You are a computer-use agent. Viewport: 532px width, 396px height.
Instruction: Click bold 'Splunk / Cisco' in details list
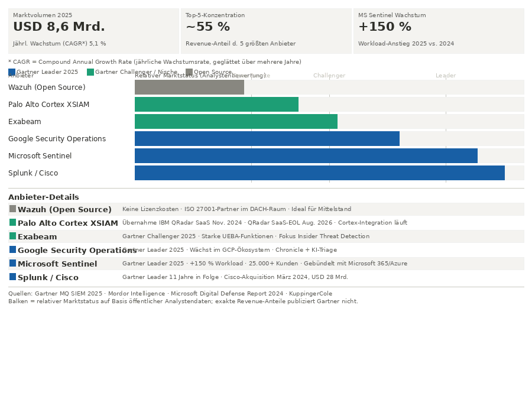(x=48, y=277)
